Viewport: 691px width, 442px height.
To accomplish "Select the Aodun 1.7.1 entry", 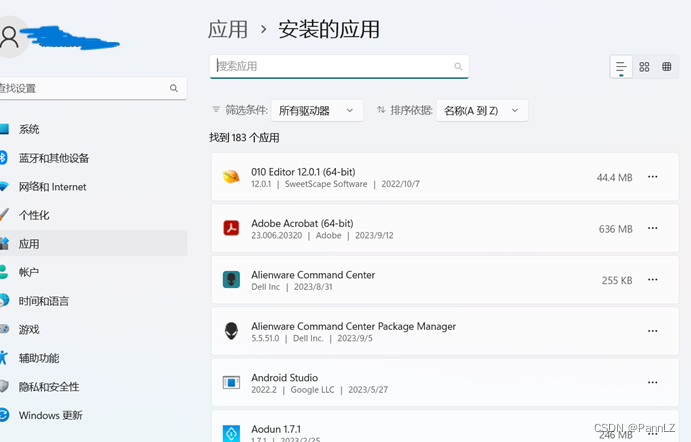I will [x=445, y=426].
